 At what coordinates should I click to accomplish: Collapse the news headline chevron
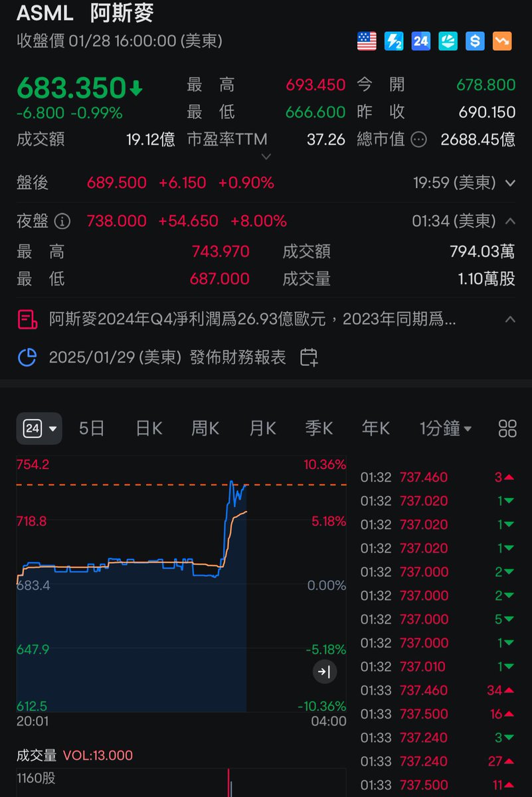pyautogui.click(x=510, y=319)
